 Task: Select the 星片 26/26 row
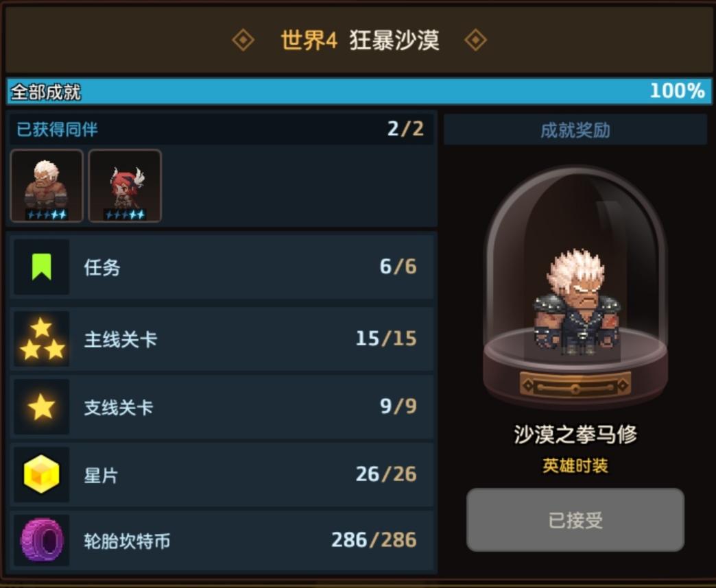click(x=222, y=474)
